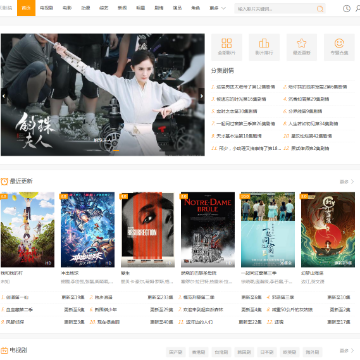
Task: Select the 香港剧 genre filter tab
Action: coord(198,352)
